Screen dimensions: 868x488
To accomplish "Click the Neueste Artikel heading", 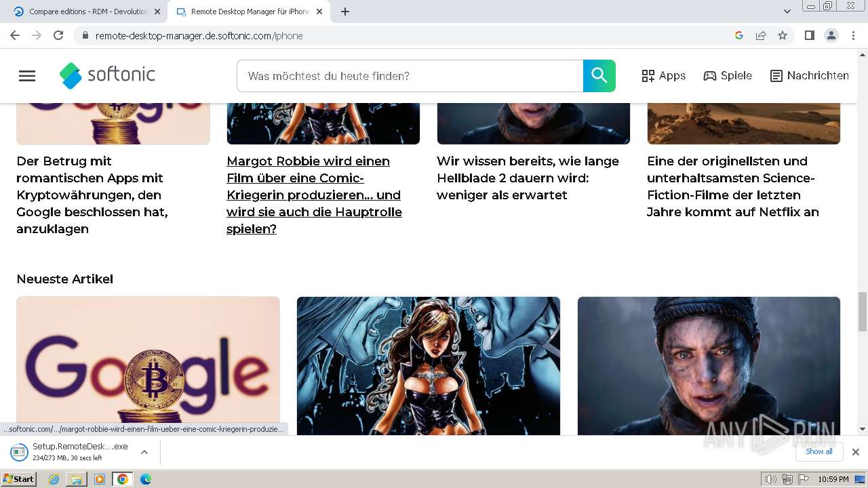I will (x=64, y=279).
